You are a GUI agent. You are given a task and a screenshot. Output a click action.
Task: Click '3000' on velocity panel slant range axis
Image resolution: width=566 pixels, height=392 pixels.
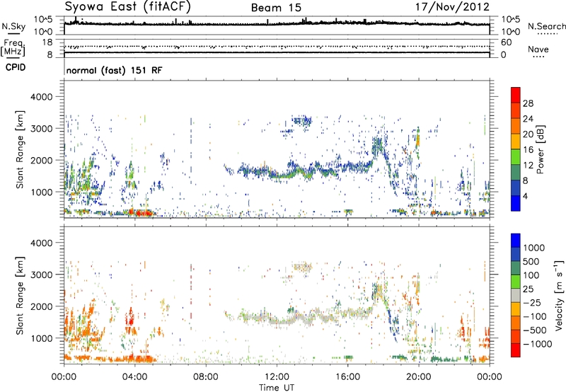tap(42, 275)
